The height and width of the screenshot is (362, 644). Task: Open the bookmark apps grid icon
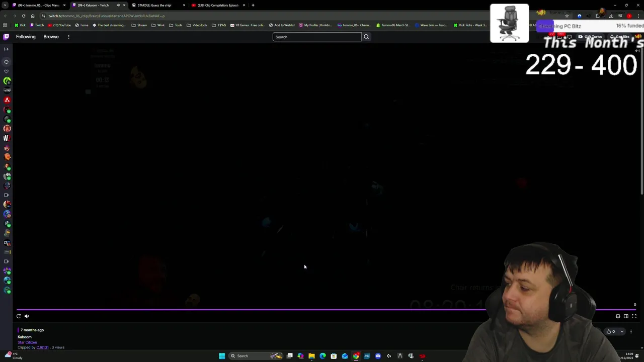point(5,25)
